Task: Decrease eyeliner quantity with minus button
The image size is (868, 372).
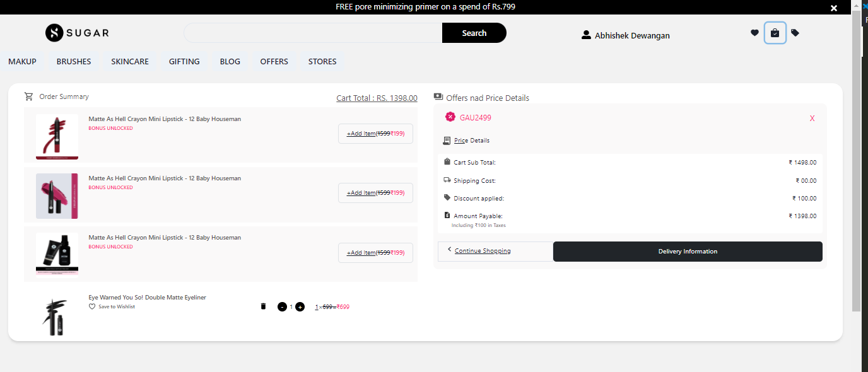Action: pos(282,307)
